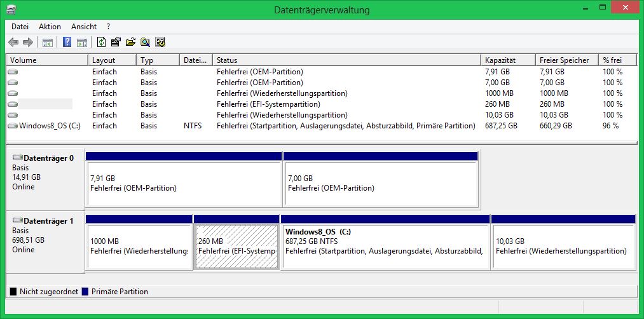Open the Aktion menu
The image size is (644, 319).
pyautogui.click(x=50, y=27)
